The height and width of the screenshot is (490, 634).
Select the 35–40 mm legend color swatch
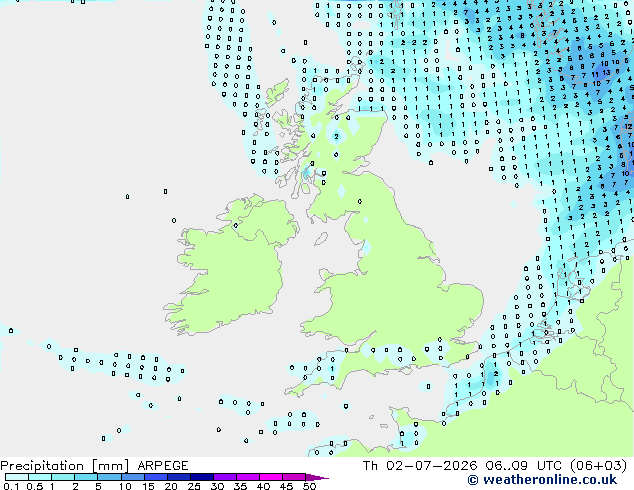tap(247, 477)
